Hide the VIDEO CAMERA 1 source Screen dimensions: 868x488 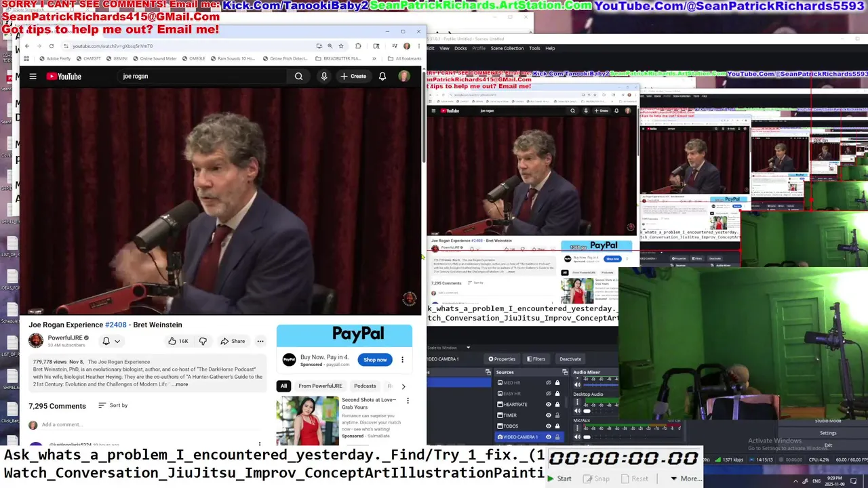(549, 437)
